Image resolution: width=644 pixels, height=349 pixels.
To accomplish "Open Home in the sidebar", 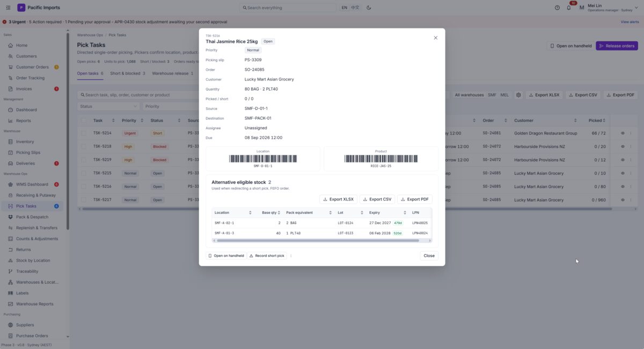I will 32,46.
